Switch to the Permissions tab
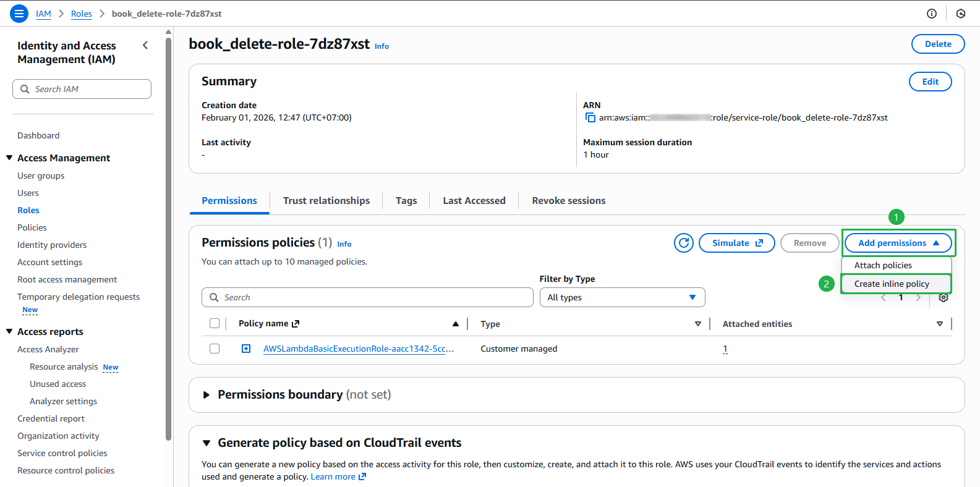 click(x=229, y=201)
